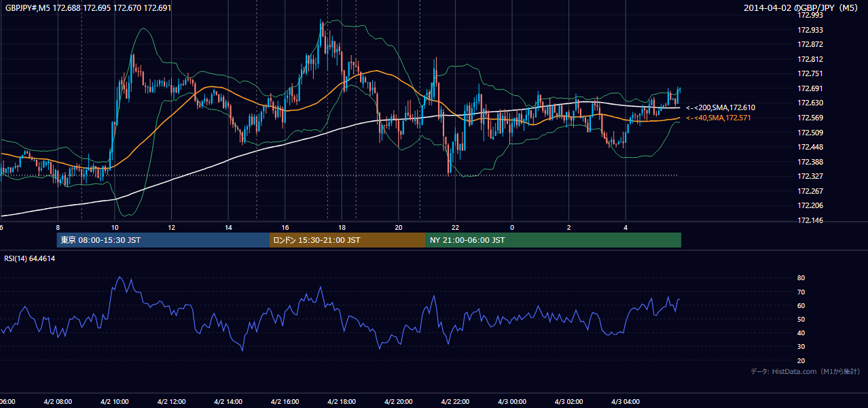This screenshot has height=408, width=868.
Task: Click the bottom time label 4/2 22:00
Action: click(456, 401)
